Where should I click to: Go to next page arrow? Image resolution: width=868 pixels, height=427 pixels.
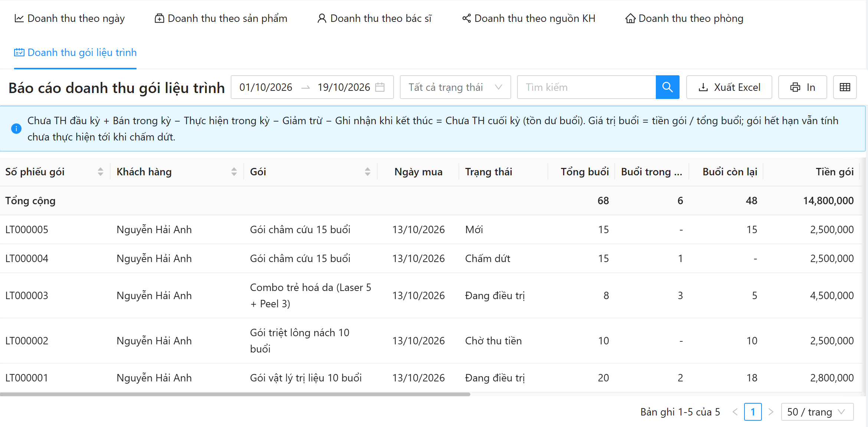pyautogui.click(x=771, y=412)
